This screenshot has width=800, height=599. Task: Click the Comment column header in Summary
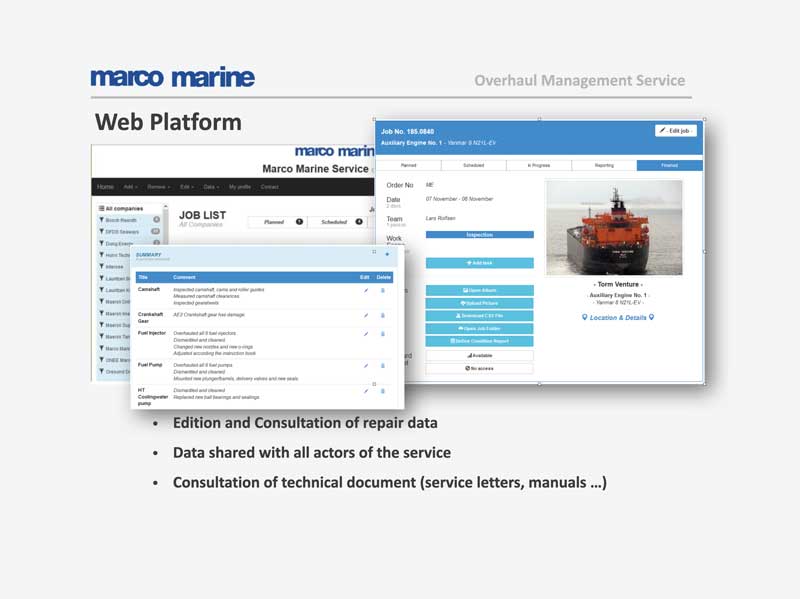184,277
